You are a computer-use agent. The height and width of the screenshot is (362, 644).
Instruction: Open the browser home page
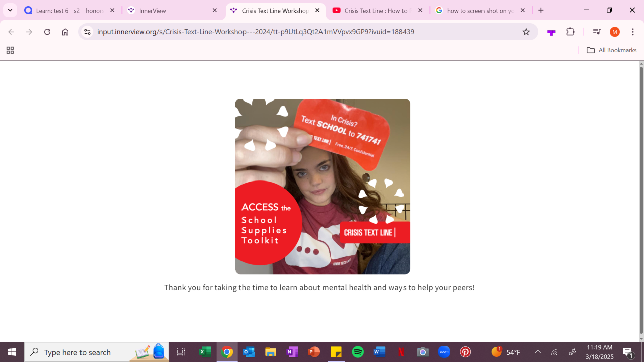pyautogui.click(x=65, y=32)
